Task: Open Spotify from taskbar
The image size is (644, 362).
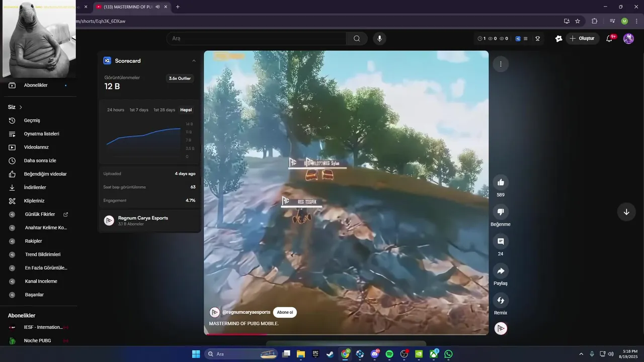Action: coord(389,354)
